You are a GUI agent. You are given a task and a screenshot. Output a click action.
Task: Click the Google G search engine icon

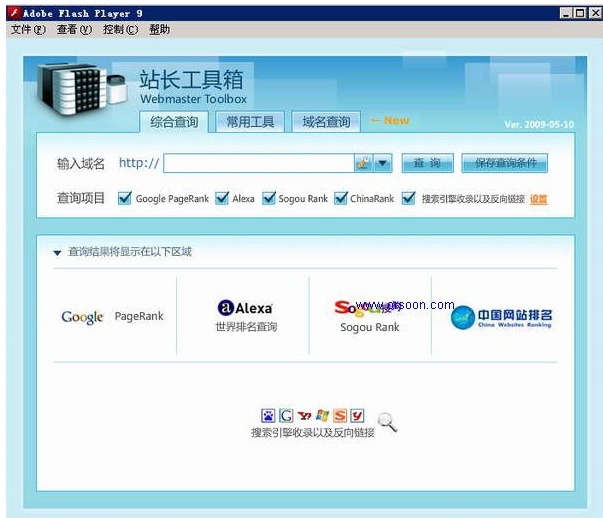[286, 415]
